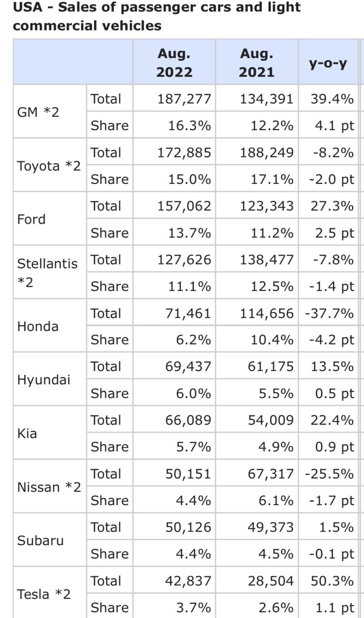Image resolution: width=364 pixels, height=618 pixels.
Task: Click the y-o-y column header
Action: point(328,63)
